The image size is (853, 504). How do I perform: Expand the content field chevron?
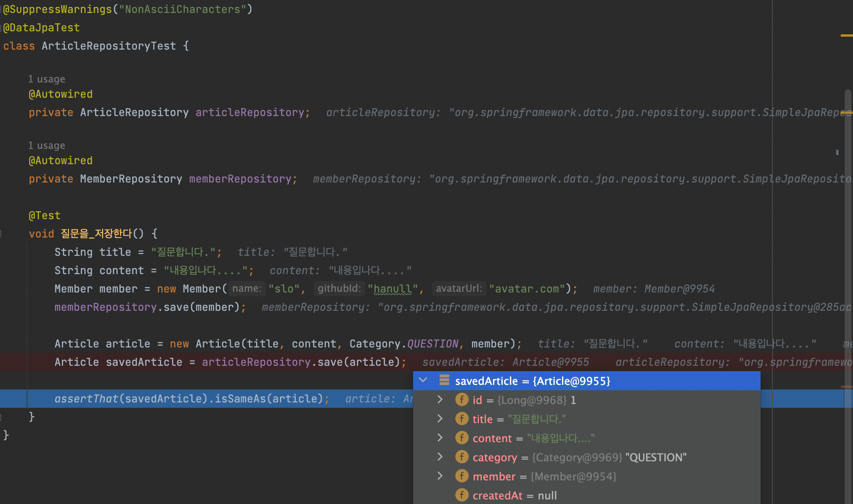pos(440,438)
